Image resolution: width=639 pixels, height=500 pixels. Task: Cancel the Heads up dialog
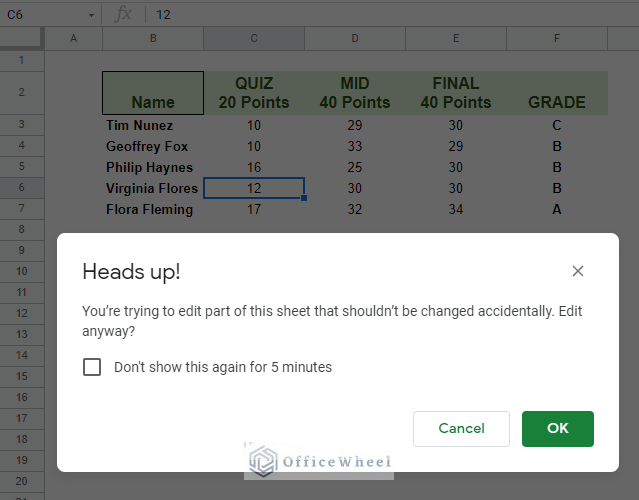pos(461,429)
